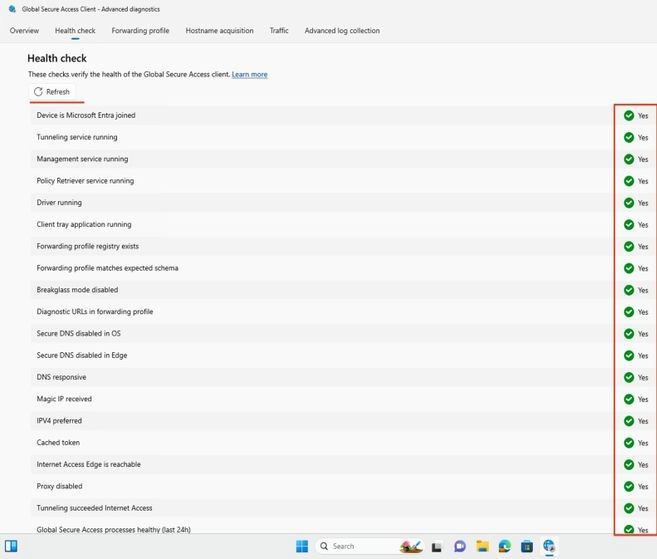This screenshot has height=559, width=657.
Task: Click green check for Device is Microsoft Entra joined
Action: [629, 116]
